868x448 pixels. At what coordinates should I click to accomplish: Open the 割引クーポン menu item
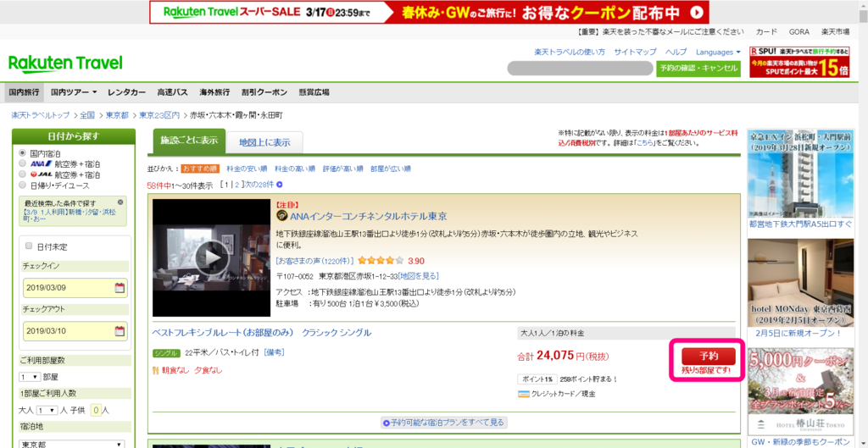point(264,92)
